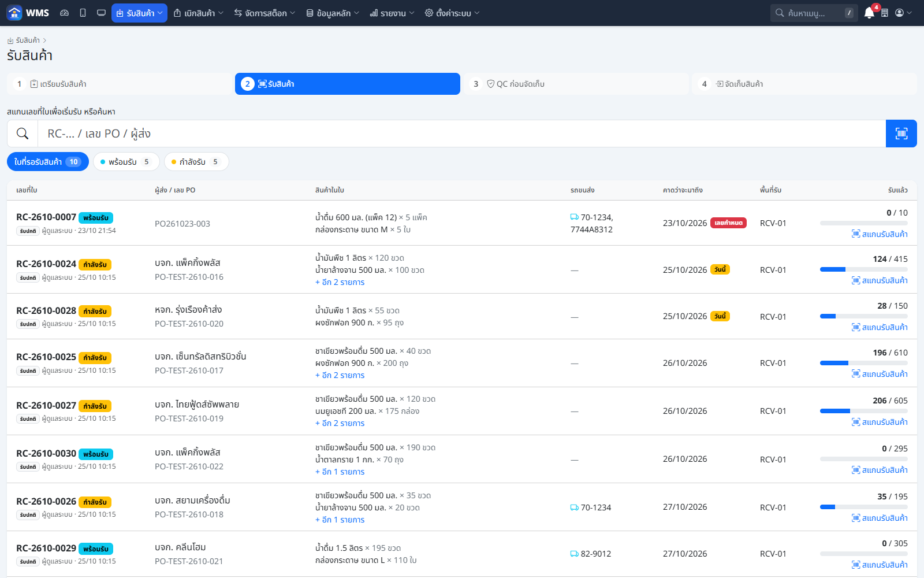This screenshot has width=924, height=578.
Task: Focus the RC / PO / supplier search field
Action: tap(461, 134)
